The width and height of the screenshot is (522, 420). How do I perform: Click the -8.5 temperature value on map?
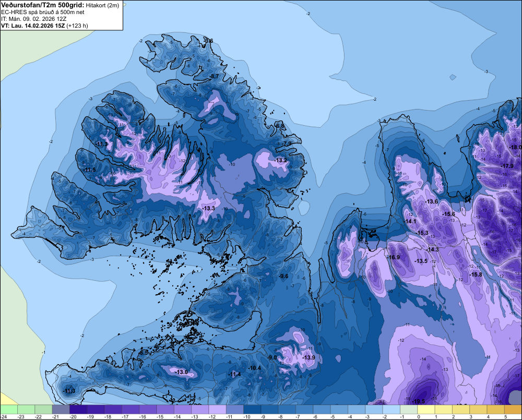click(x=144, y=353)
